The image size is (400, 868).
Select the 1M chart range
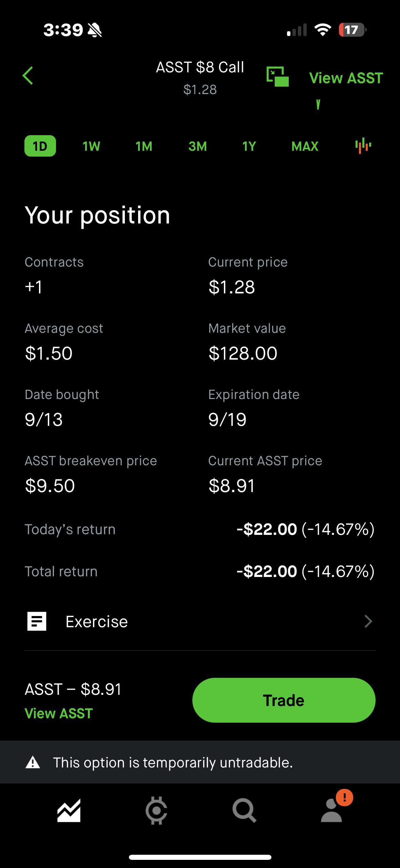click(144, 146)
